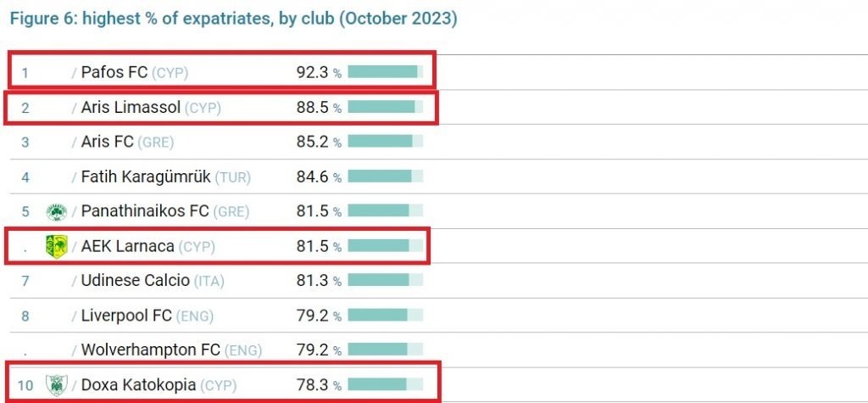This screenshot has height=403, width=868.
Task: Click the AEK Larnaca yellow crest icon
Action: [x=57, y=246]
